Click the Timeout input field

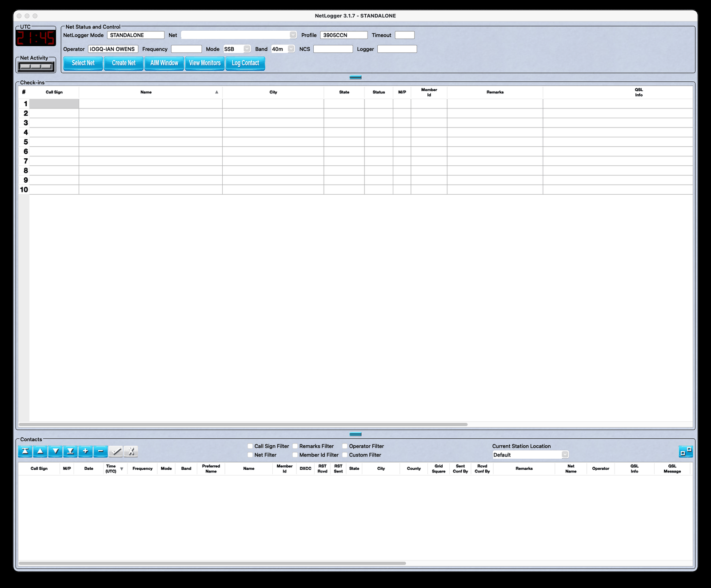point(405,35)
